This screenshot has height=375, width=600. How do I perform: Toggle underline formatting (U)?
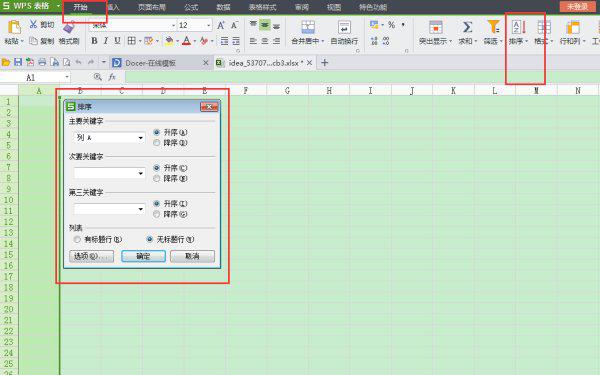pos(117,41)
